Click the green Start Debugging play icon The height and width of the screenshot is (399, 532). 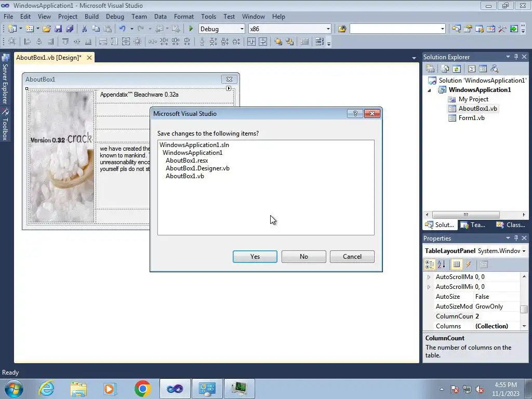tap(191, 29)
